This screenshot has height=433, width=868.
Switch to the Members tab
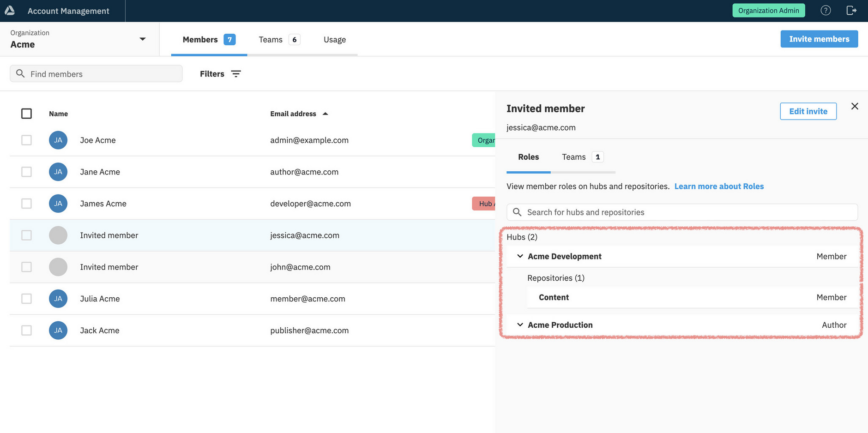[x=209, y=40]
